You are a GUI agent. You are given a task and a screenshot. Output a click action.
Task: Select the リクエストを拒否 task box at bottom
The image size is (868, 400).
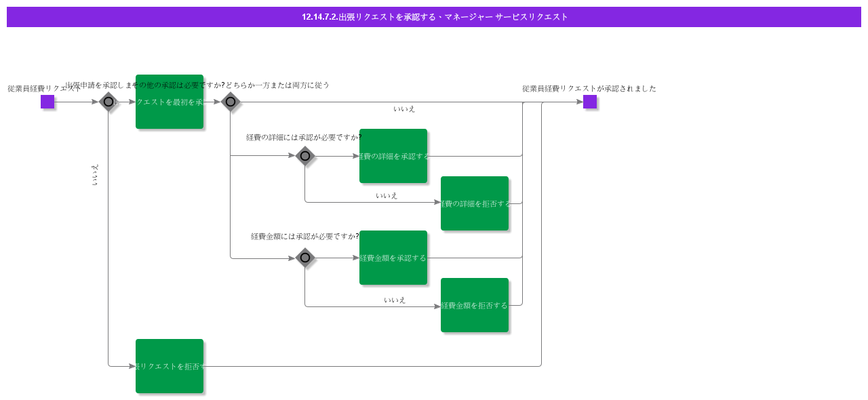point(170,366)
